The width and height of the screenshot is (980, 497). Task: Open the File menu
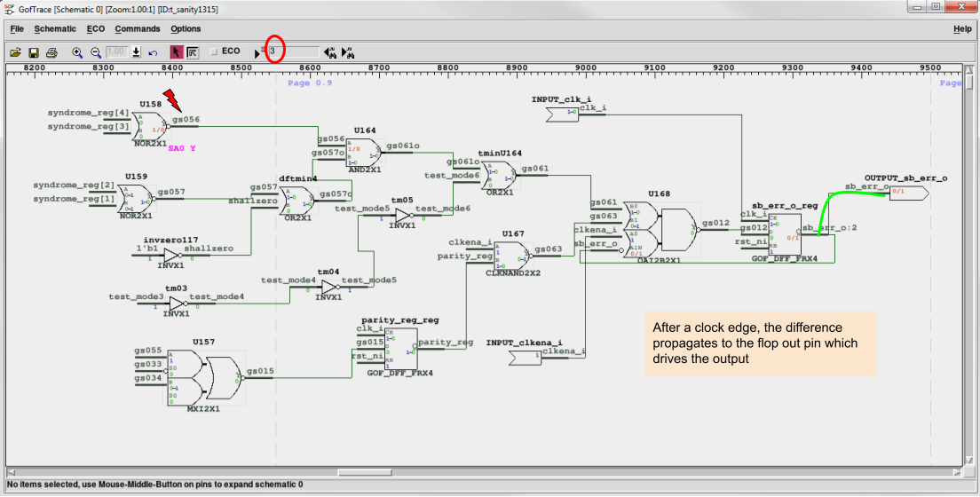click(17, 28)
